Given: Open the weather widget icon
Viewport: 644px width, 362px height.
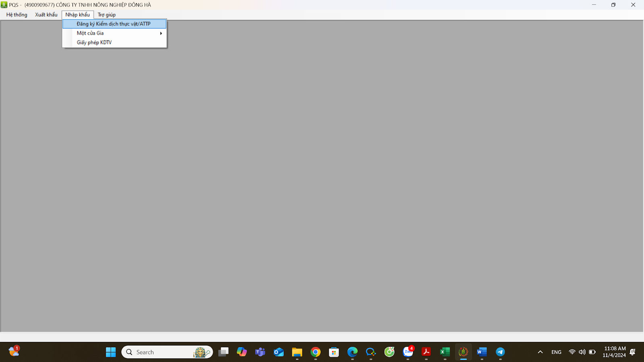Looking at the screenshot, I should [14, 352].
